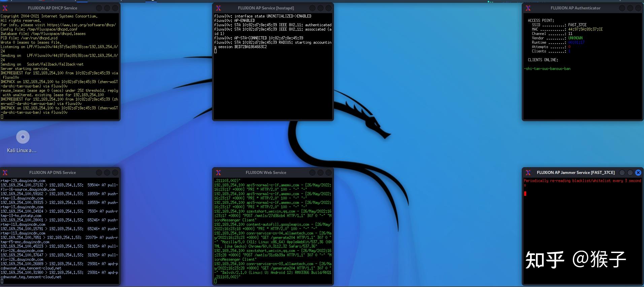Image resolution: width=644 pixels, height=287 pixels.
Task: Click the X icon in FLUXION AP Jammer Service title bar
Action: coord(528,173)
